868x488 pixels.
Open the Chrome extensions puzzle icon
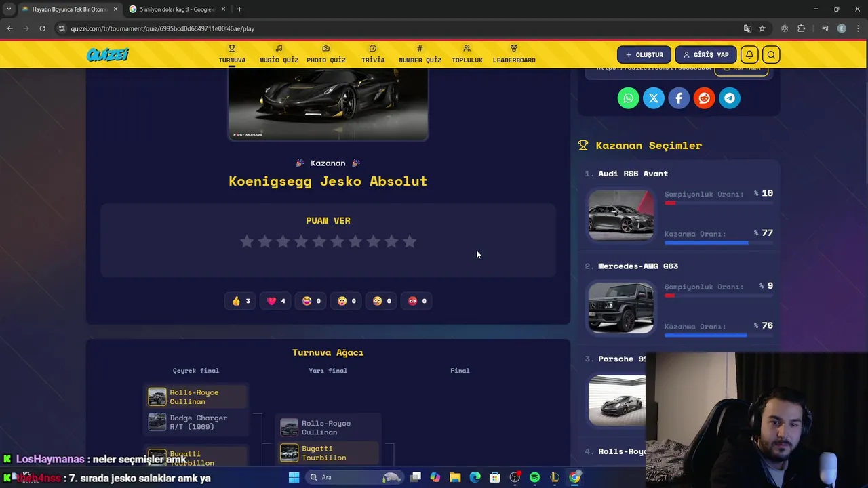point(801,28)
